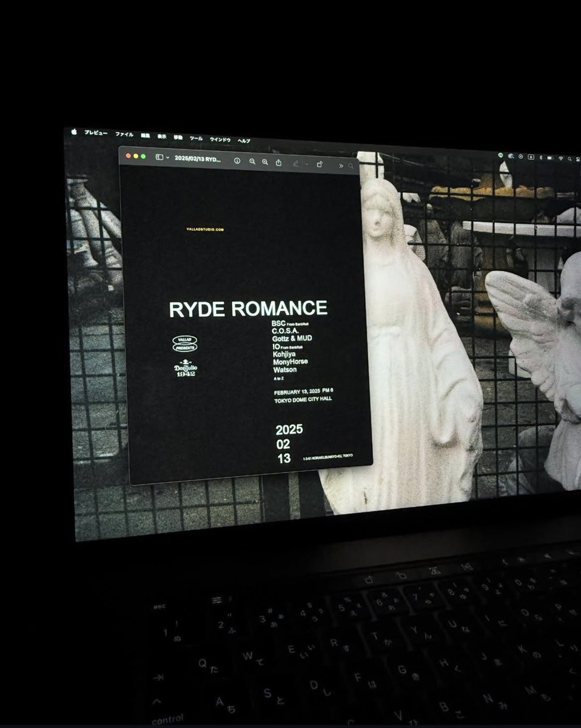Viewport: 581px width, 728px height.
Task: Toggle the Preview sidebar view button
Action: click(159, 157)
